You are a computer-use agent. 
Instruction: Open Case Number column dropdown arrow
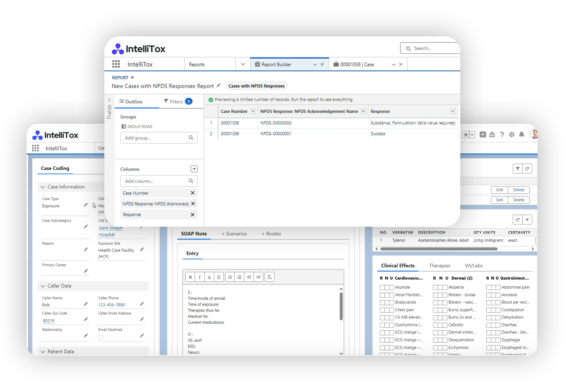point(253,111)
